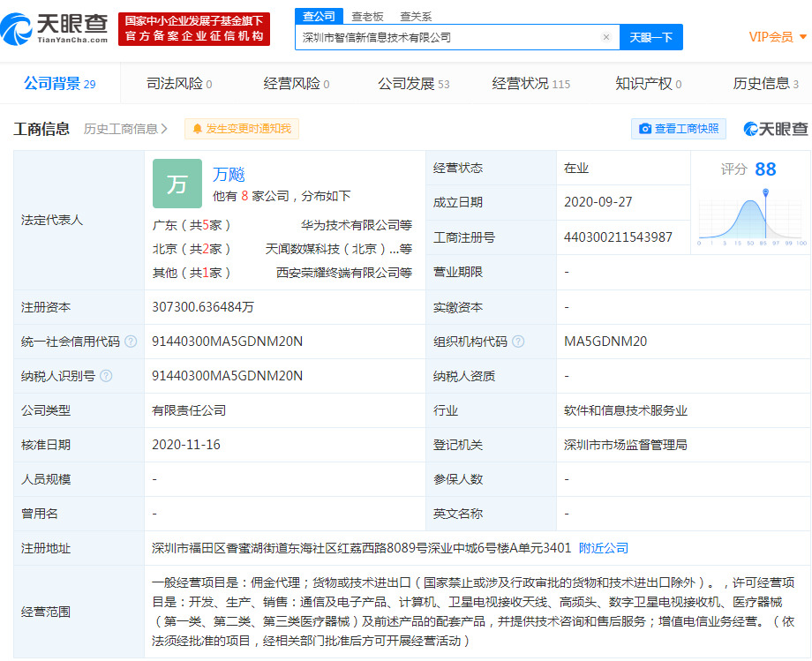
Task: Select the credit code in 统一社会信用代码 row
Action: 228,342
